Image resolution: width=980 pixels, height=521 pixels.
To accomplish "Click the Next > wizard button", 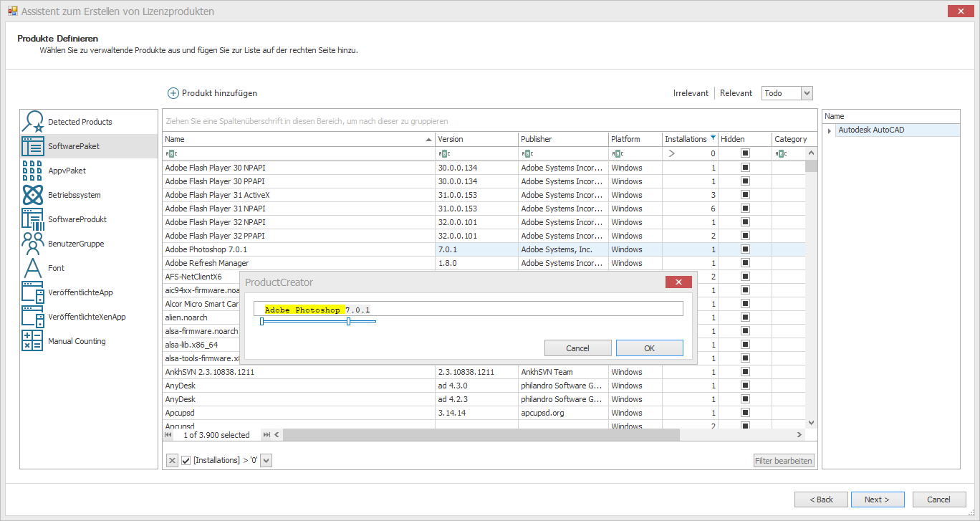I will [x=877, y=500].
